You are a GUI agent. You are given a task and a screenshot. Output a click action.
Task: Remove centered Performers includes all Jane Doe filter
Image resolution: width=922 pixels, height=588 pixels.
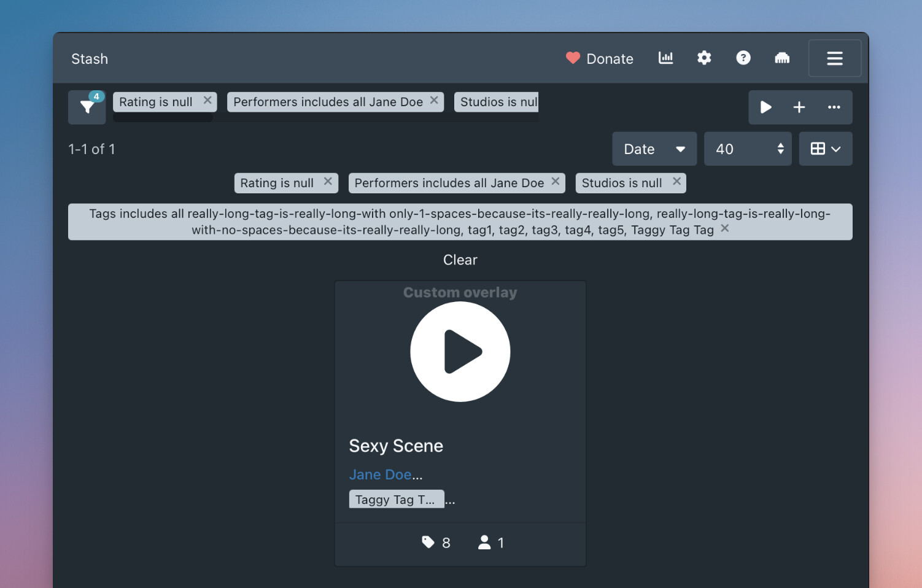point(555,181)
